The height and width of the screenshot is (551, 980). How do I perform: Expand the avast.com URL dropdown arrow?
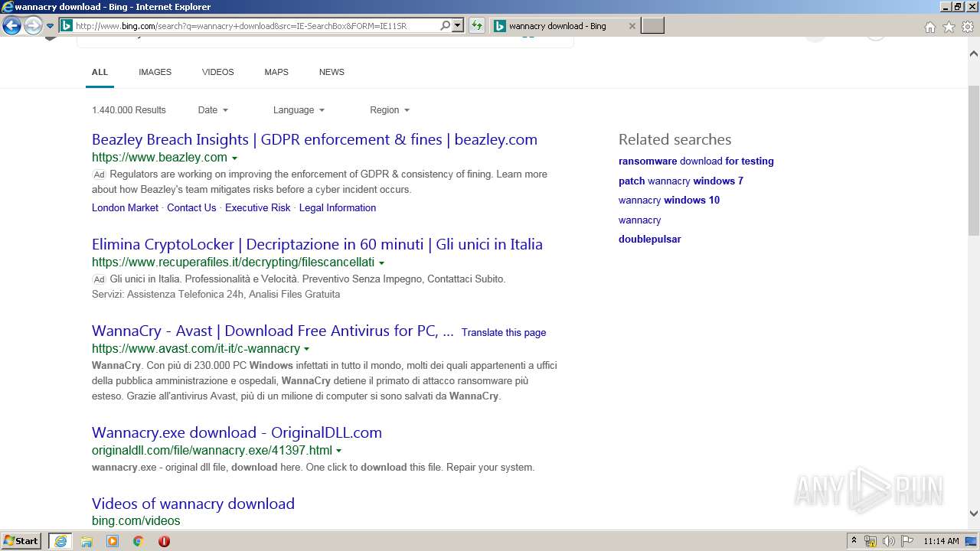pyautogui.click(x=307, y=350)
